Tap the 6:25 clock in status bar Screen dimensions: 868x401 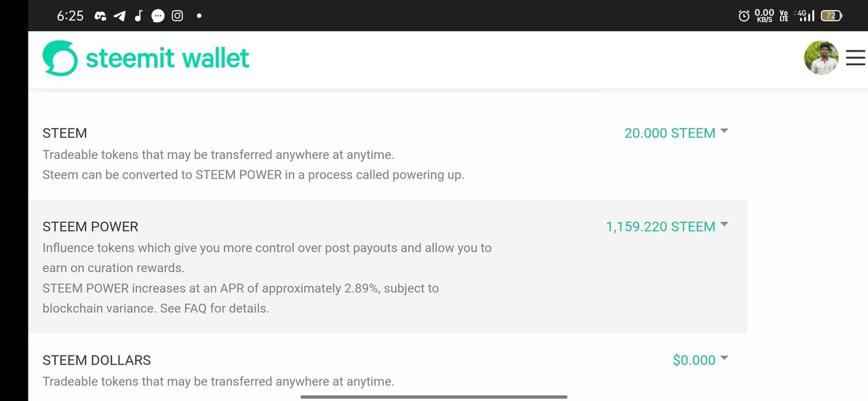coord(70,16)
